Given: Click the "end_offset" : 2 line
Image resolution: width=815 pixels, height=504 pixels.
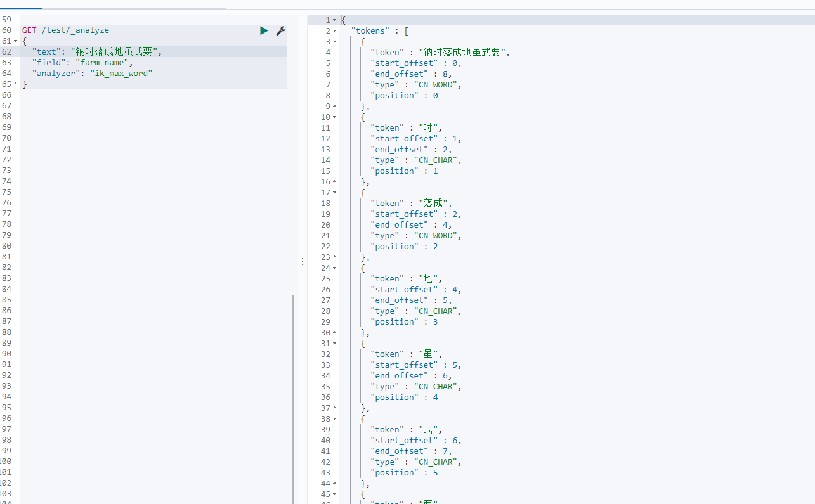Looking at the screenshot, I should [411, 150].
